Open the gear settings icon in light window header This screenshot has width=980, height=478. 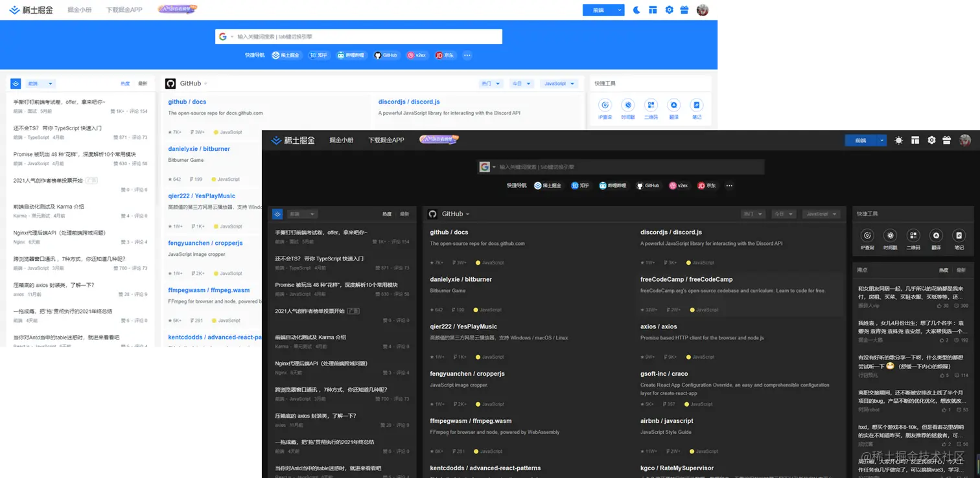(669, 10)
